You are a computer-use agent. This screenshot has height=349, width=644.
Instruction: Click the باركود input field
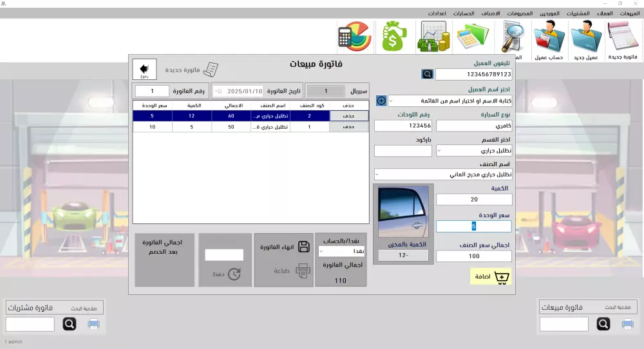point(403,151)
